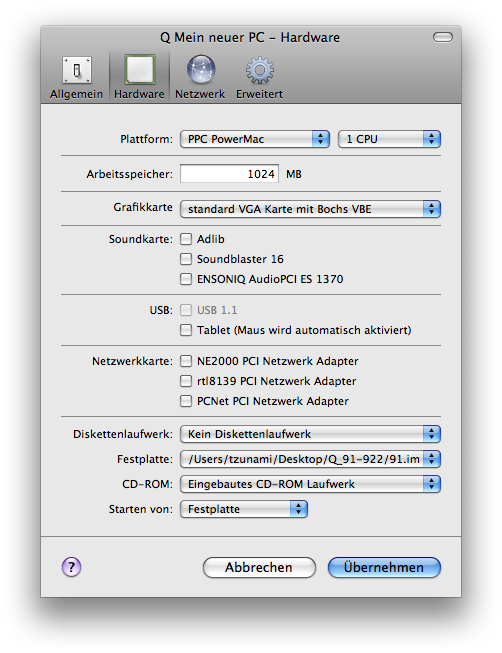The image size is (502, 653).
Task: Enable ENSONIQ AudioPCI ES 1370 checkbox
Action: click(x=186, y=279)
